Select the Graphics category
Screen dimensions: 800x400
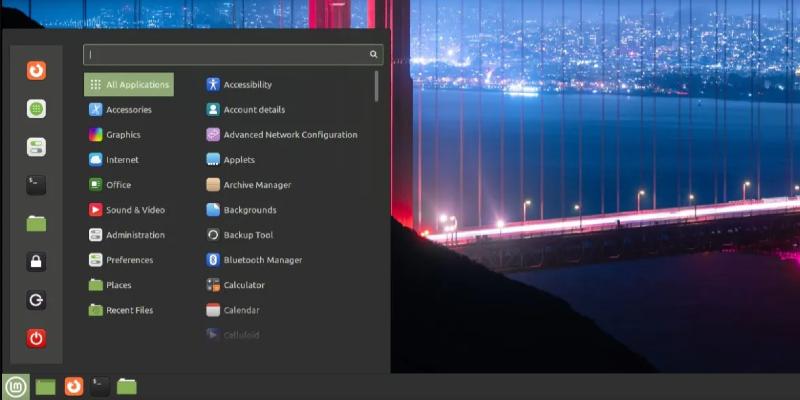[x=123, y=135]
